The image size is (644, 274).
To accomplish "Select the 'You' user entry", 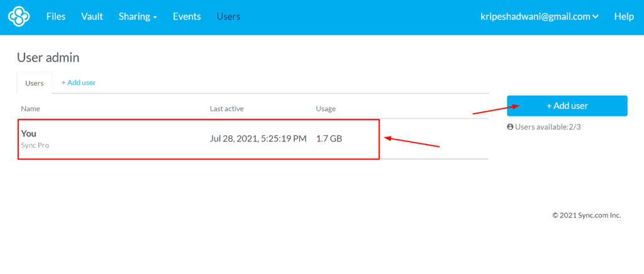I will [x=29, y=133].
